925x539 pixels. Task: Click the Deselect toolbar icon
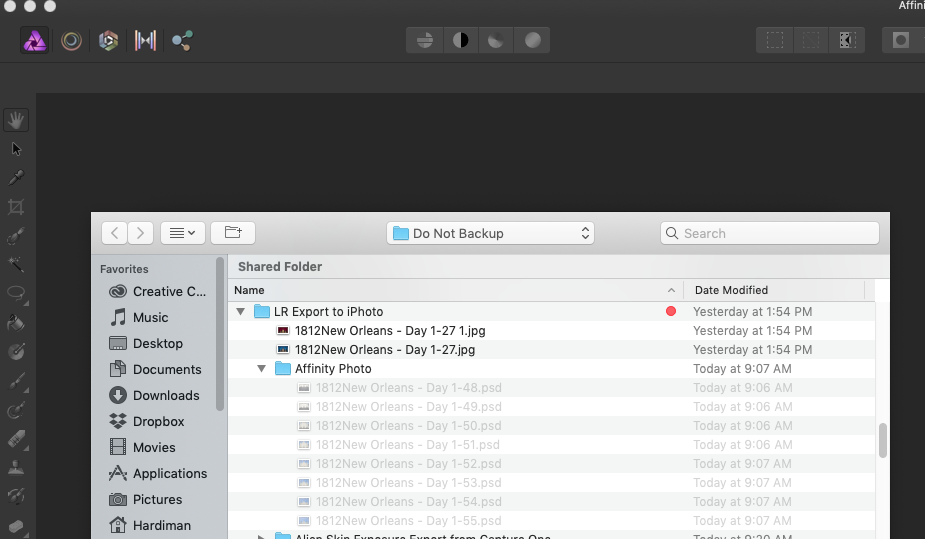(x=811, y=40)
